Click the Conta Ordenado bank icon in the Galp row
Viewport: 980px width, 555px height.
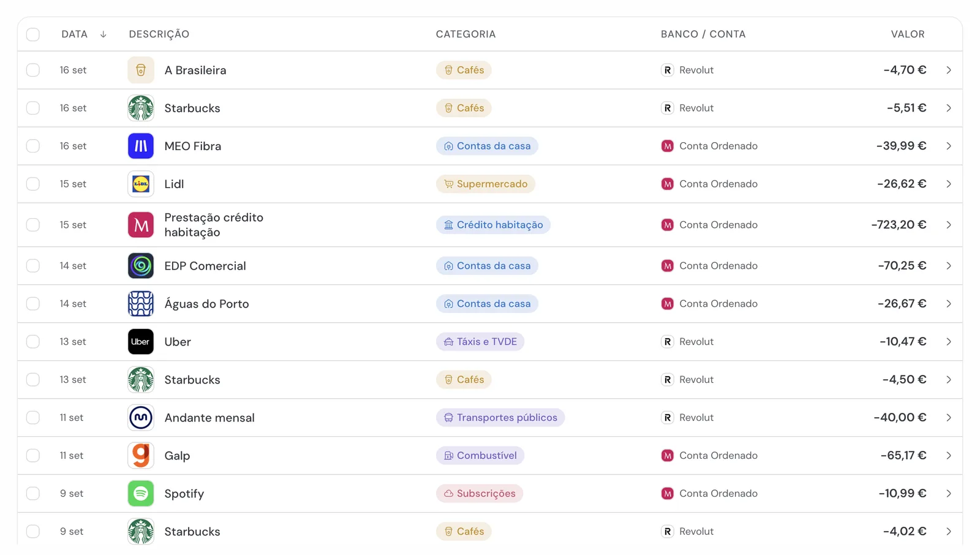click(668, 456)
